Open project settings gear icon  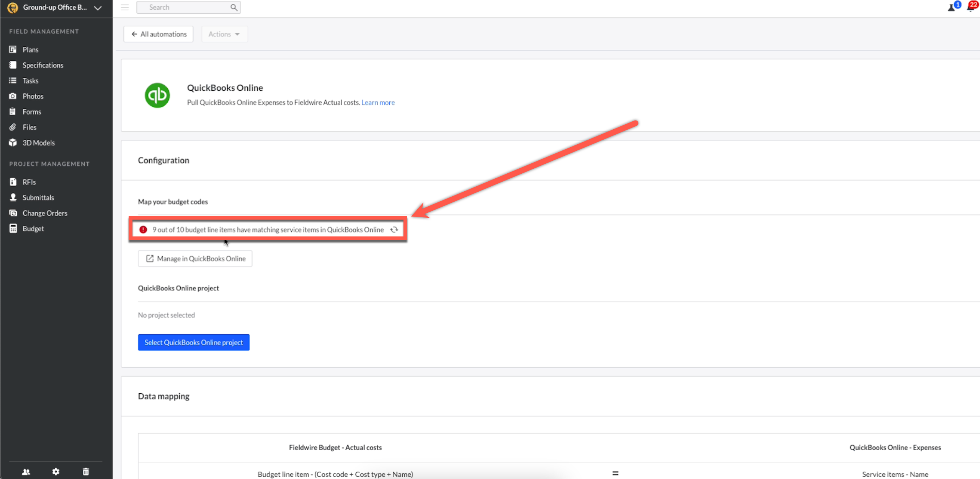(56, 472)
